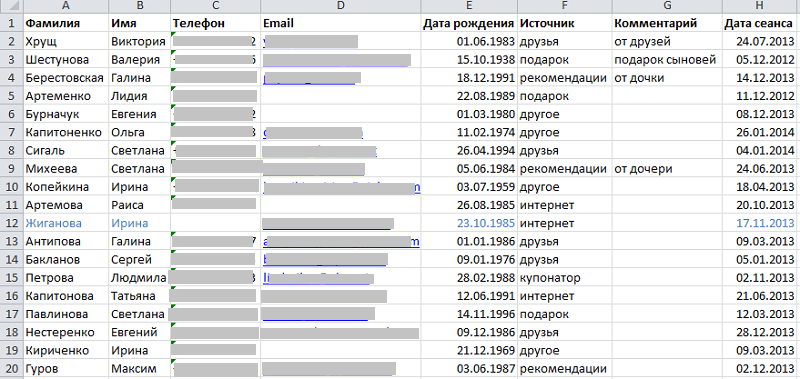Select session date 28.12.2013 cell
Image resolution: width=800 pixels, height=379 pixels.
pyautogui.click(x=760, y=332)
